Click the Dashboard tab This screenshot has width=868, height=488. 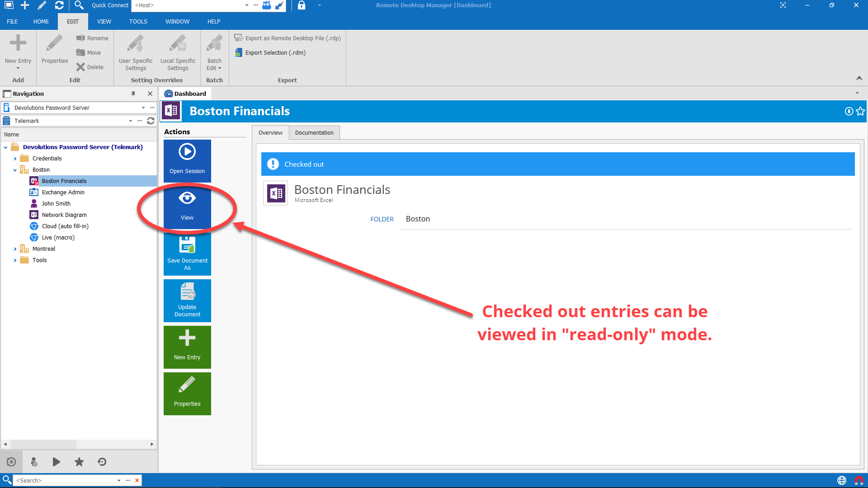(x=185, y=94)
